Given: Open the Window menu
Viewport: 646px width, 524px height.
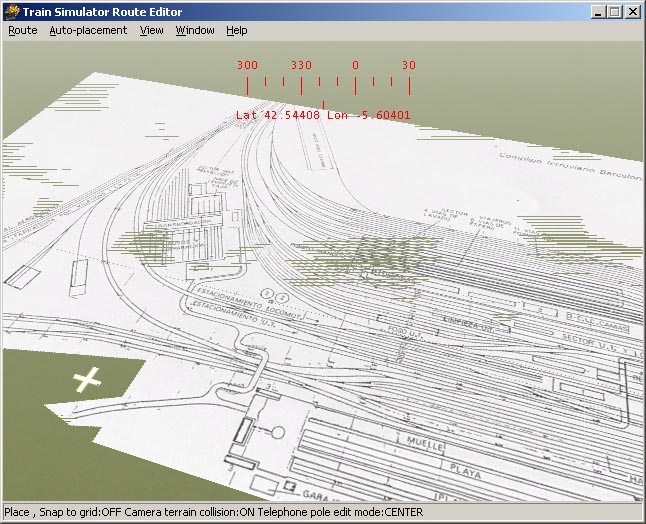Looking at the screenshot, I should (195, 30).
